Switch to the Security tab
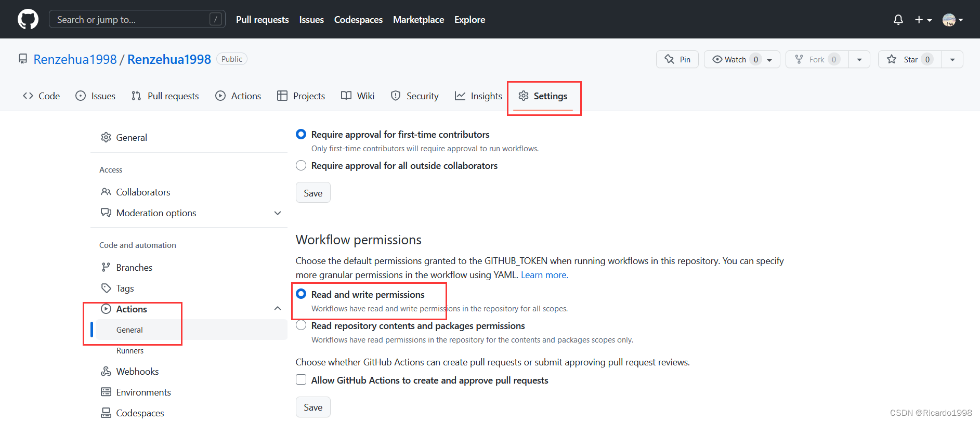 pyautogui.click(x=415, y=96)
